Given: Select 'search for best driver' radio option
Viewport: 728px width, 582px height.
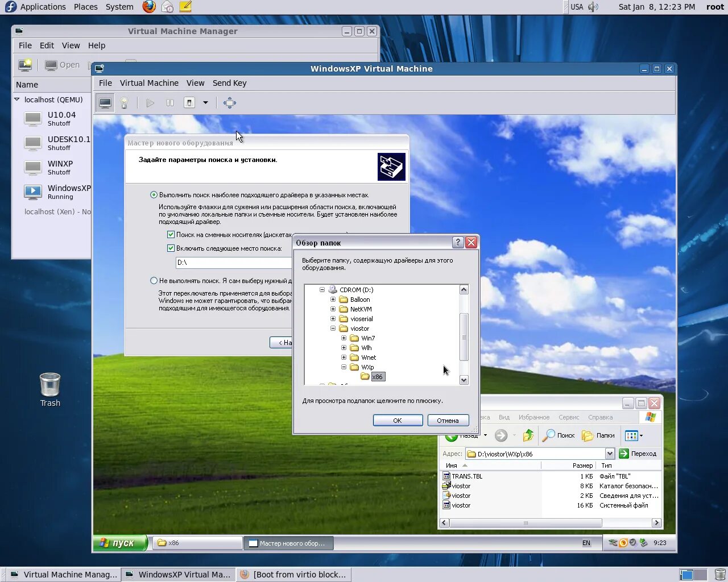Looking at the screenshot, I should (x=154, y=195).
